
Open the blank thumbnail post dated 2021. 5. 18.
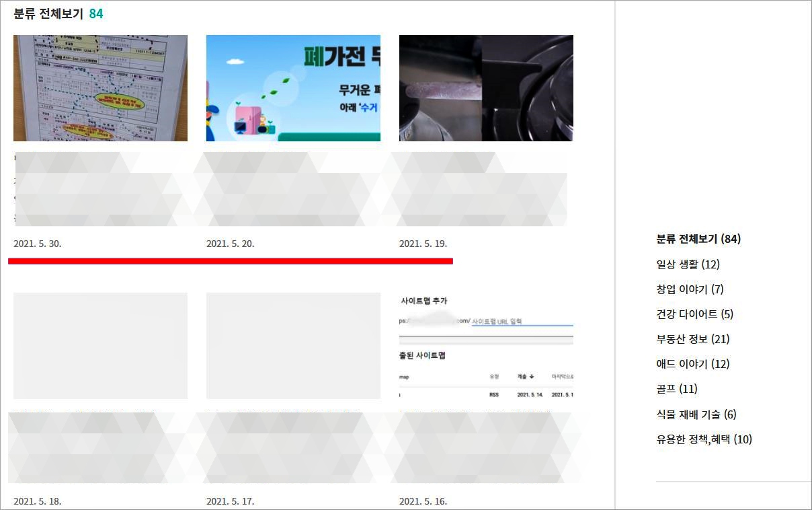point(100,346)
